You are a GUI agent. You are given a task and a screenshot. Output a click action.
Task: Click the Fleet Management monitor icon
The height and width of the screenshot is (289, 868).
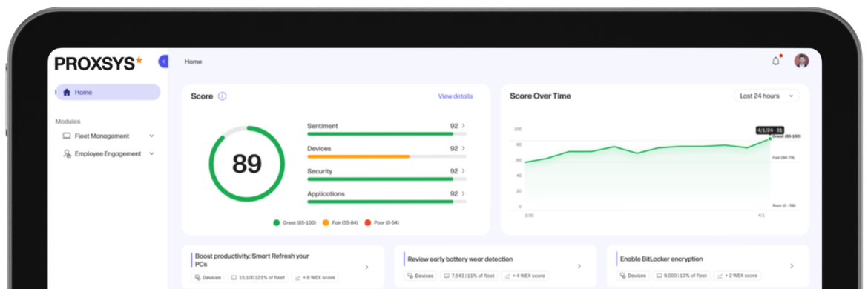pyautogui.click(x=67, y=136)
